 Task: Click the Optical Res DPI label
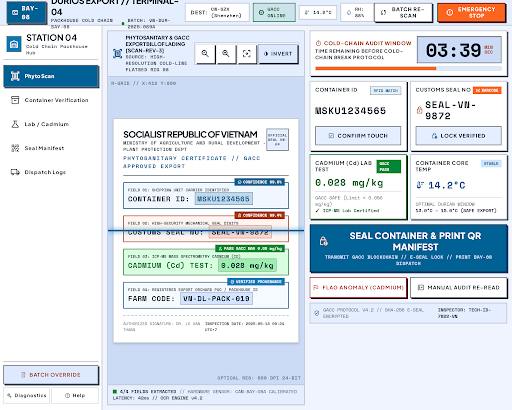259,378
